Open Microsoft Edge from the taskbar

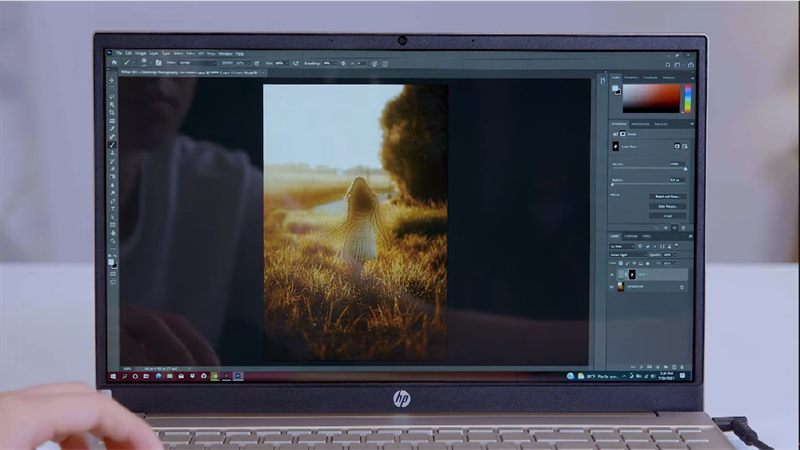[x=158, y=376]
